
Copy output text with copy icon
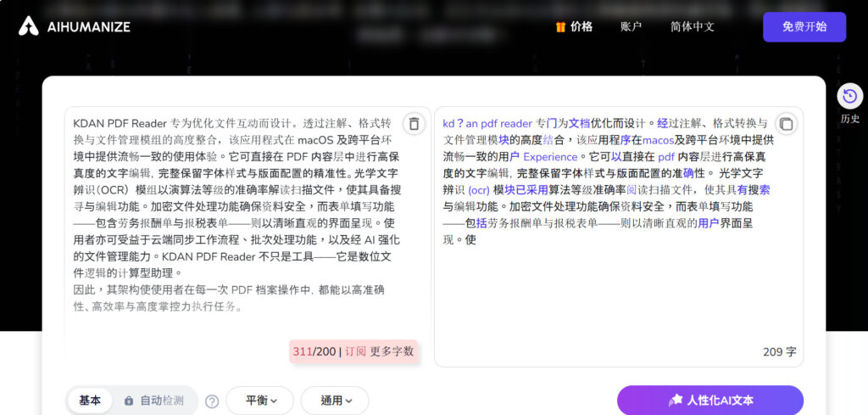coord(786,124)
